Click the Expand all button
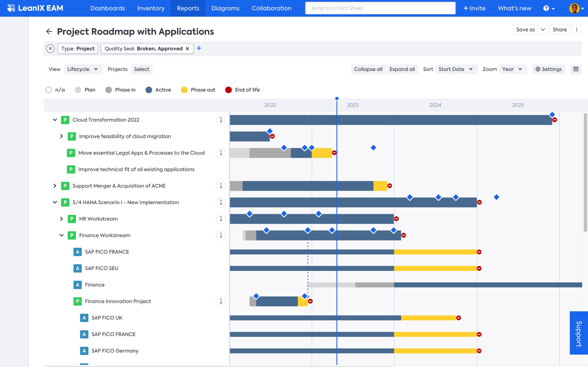588x367 pixels. (402, 69)
